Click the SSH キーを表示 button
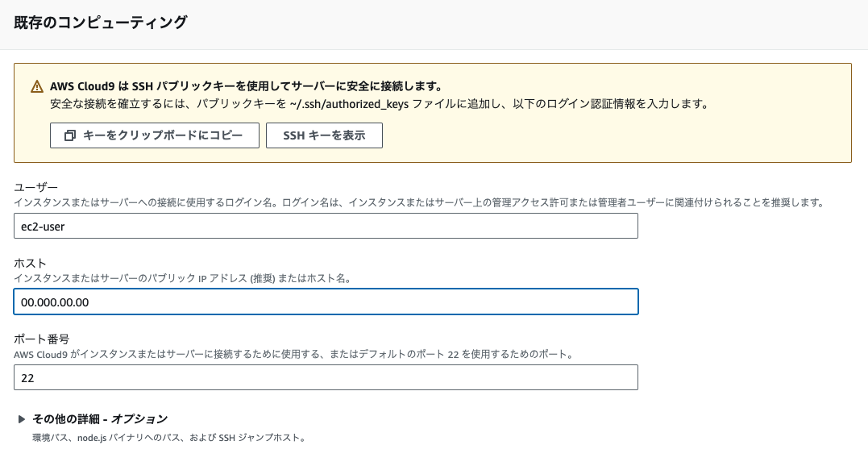The width and height of the screenshot is (868, 466). (x=322, y=135)
